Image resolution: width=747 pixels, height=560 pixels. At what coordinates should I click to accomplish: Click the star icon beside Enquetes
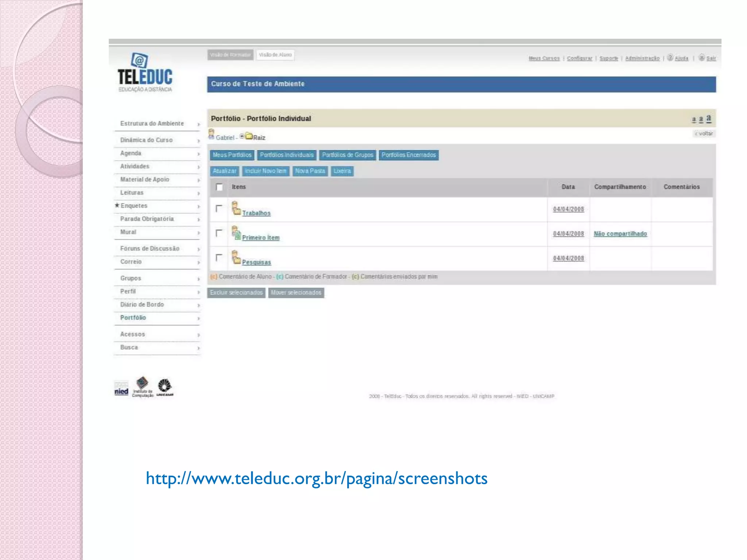117,205
